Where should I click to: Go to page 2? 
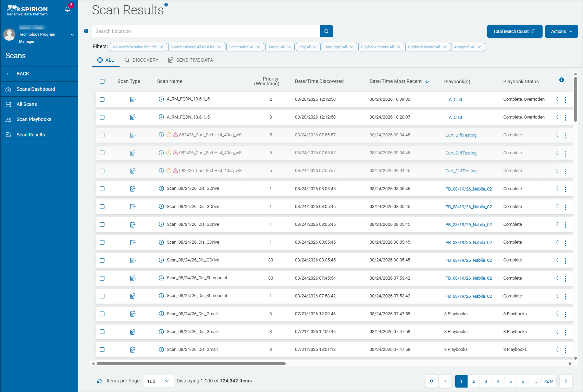pyautogui.click(x=473, y=381)
